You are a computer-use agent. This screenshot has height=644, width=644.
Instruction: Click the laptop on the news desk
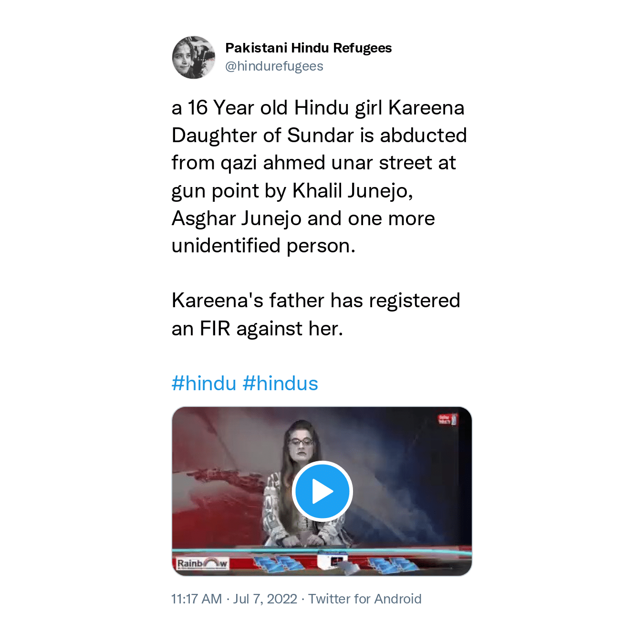click(334, 560)
